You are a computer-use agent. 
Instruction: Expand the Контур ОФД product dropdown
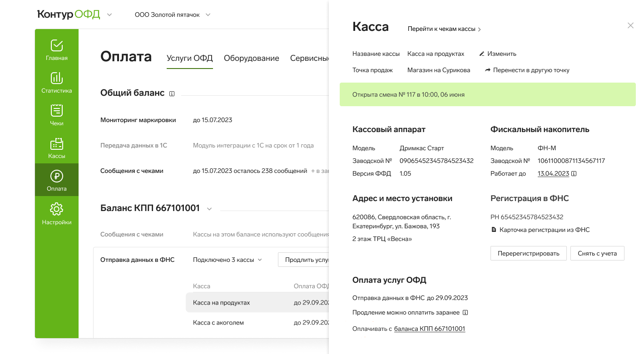(109, 15)
